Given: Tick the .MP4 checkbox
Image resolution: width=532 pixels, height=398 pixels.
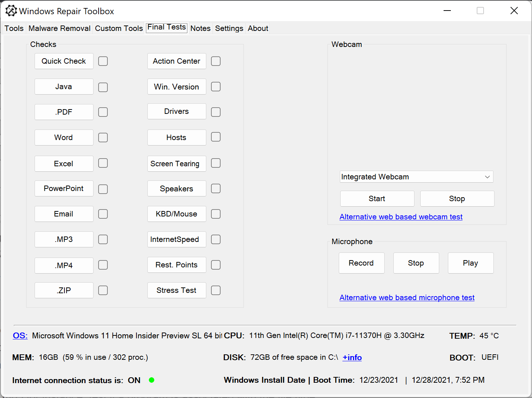Looking at the screenshot, I should click(103, 265).
